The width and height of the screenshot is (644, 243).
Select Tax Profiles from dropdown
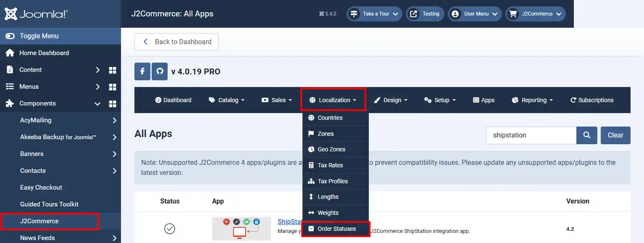coord(335,181)
